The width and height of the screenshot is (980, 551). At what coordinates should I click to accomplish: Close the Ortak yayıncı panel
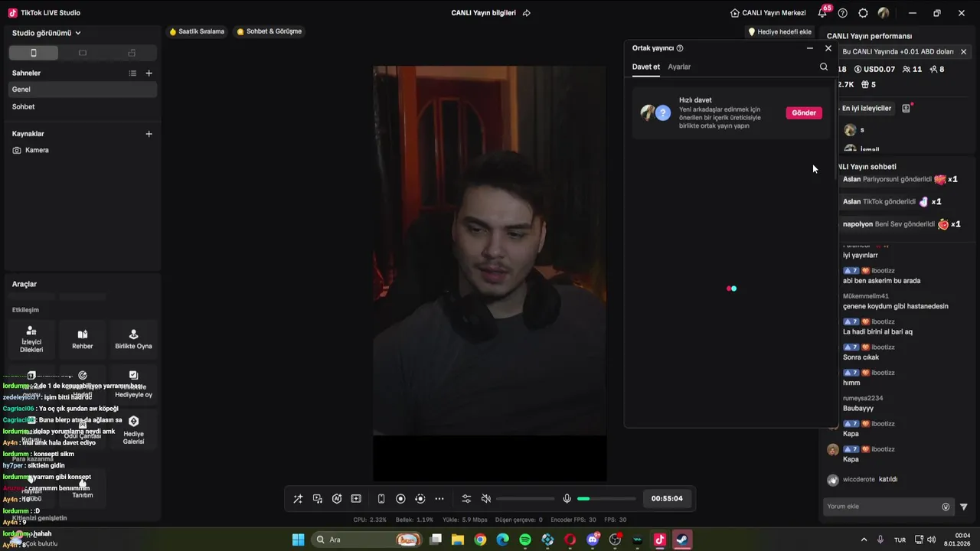[828, 48]
